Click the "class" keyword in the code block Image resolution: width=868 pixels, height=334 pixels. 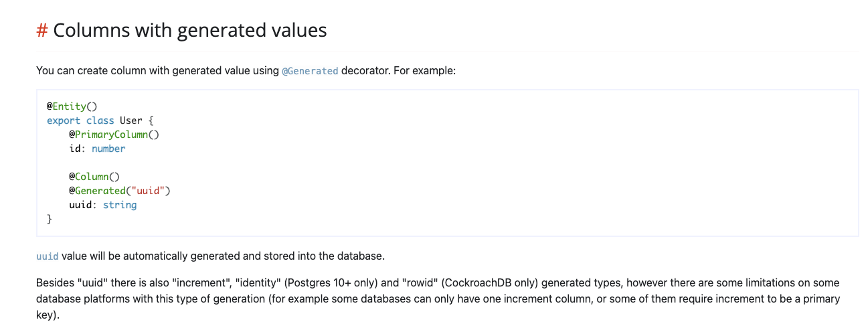(x=100, y=120)
